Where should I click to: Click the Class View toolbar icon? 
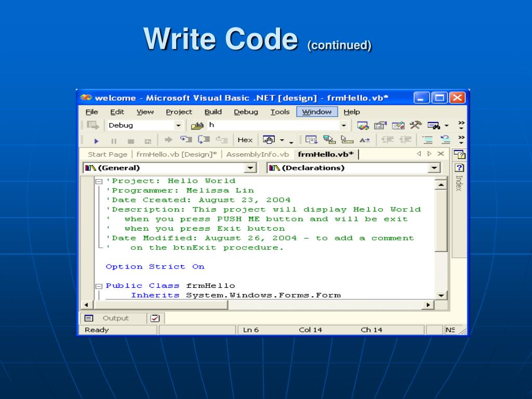click(x=434, y=126)
